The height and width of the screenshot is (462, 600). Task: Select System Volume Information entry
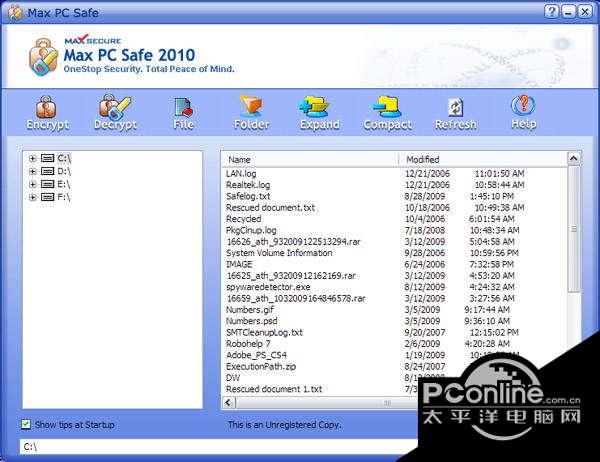(x=279, y=253)
